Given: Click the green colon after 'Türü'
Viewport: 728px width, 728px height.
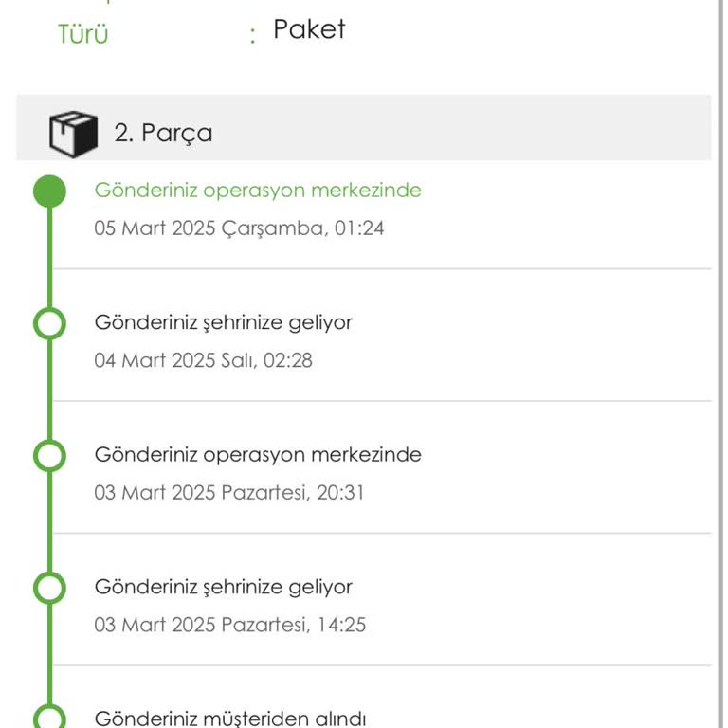Looking at the screenshot, I should click(x=253, y=37).
